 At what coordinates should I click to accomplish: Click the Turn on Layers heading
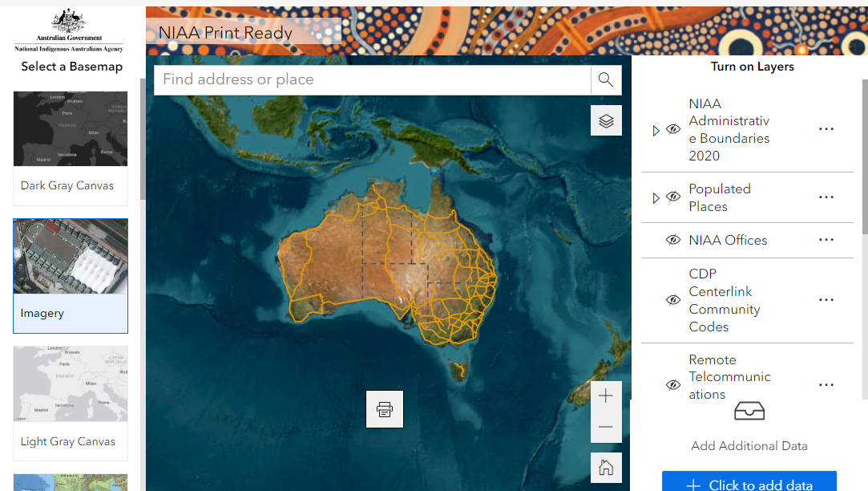(753, 67)
